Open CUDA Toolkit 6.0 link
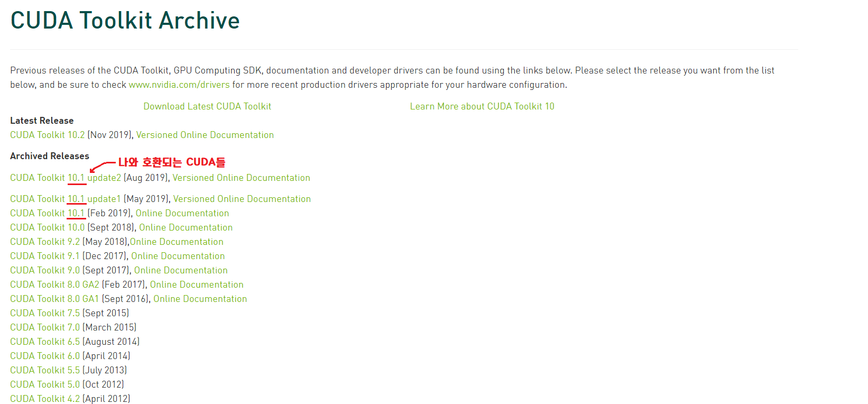The image size is (868, 404). point(45,356)
